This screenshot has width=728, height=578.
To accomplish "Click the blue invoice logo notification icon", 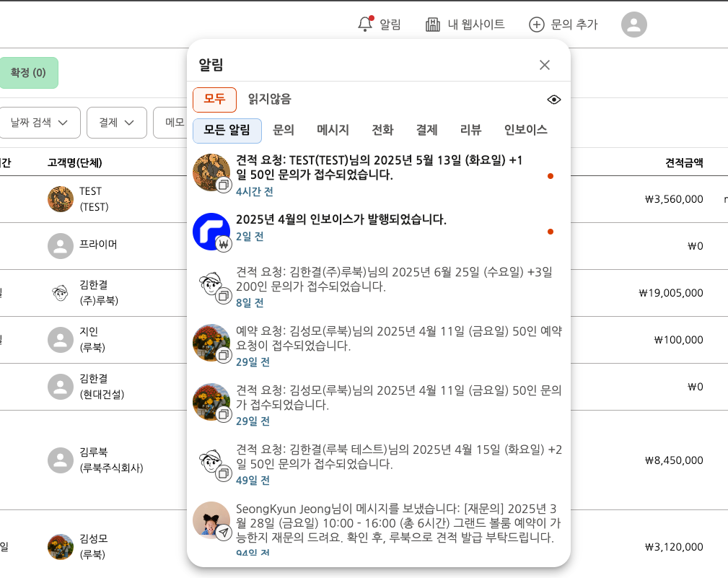I will tap(211, 232).
